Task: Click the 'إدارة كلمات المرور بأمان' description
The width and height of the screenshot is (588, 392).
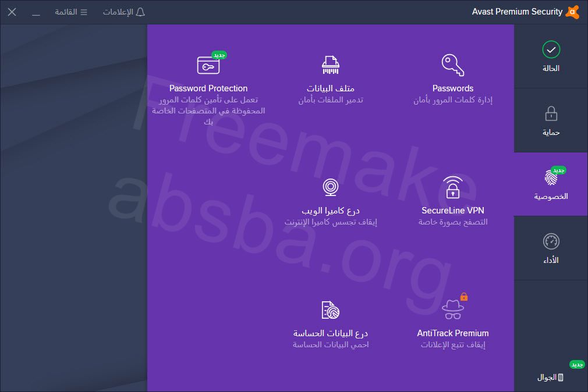Action: point(452,99)
